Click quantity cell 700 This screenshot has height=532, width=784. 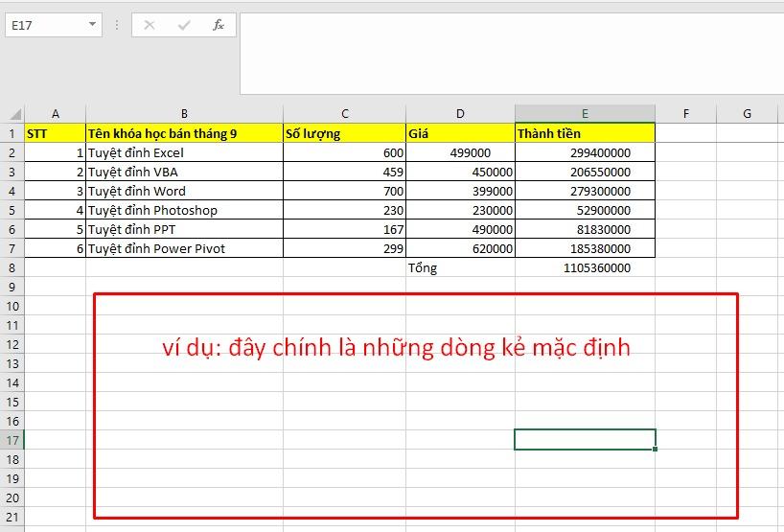[x=344, y=191]
